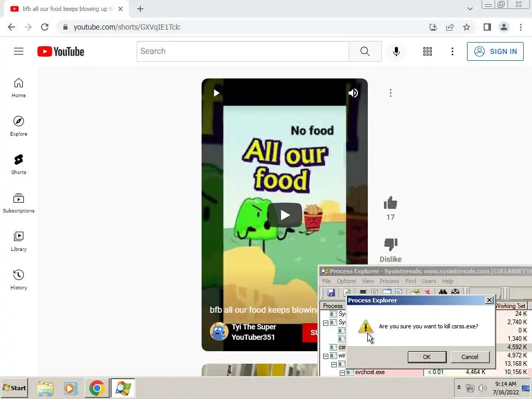
Task: Click the large center play button
Action: (285, 215)
